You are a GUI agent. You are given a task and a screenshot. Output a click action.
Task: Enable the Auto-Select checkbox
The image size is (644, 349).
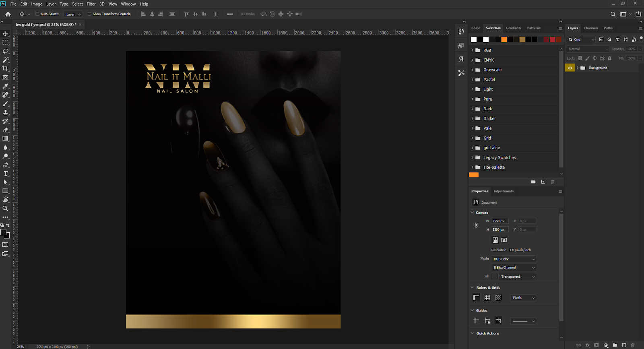pos(37,14)
